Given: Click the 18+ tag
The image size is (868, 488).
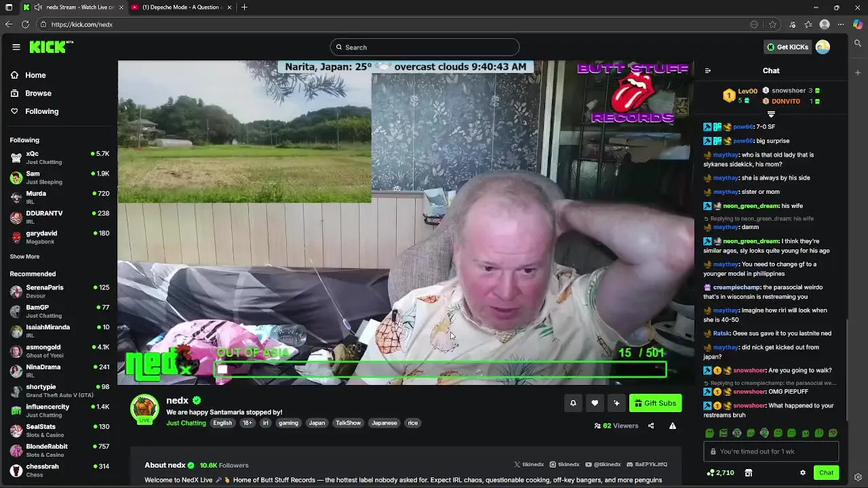Looking at the screenshot, I should coord(248,423).
